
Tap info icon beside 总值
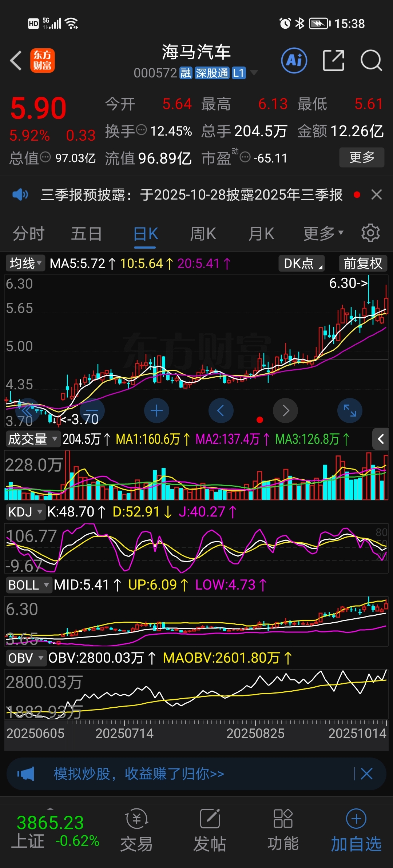coord(45,157)
